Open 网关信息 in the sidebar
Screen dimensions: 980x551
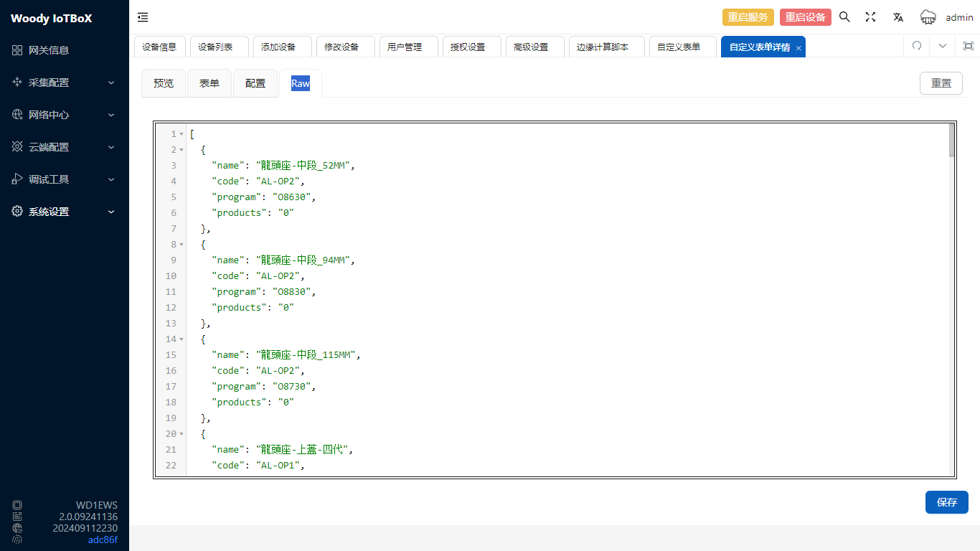click(x=49, y=50)
